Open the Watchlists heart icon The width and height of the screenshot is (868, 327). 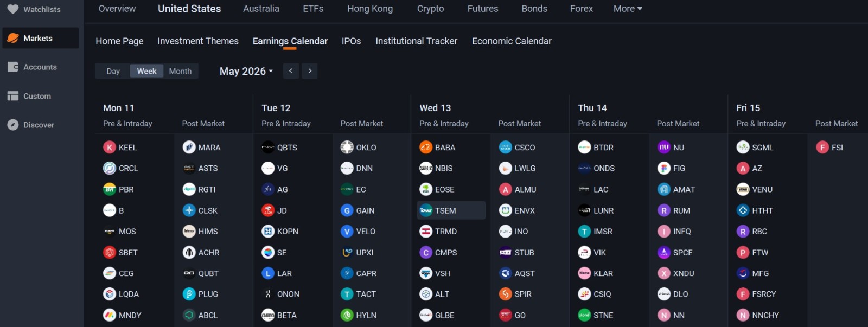pos(13,9)
